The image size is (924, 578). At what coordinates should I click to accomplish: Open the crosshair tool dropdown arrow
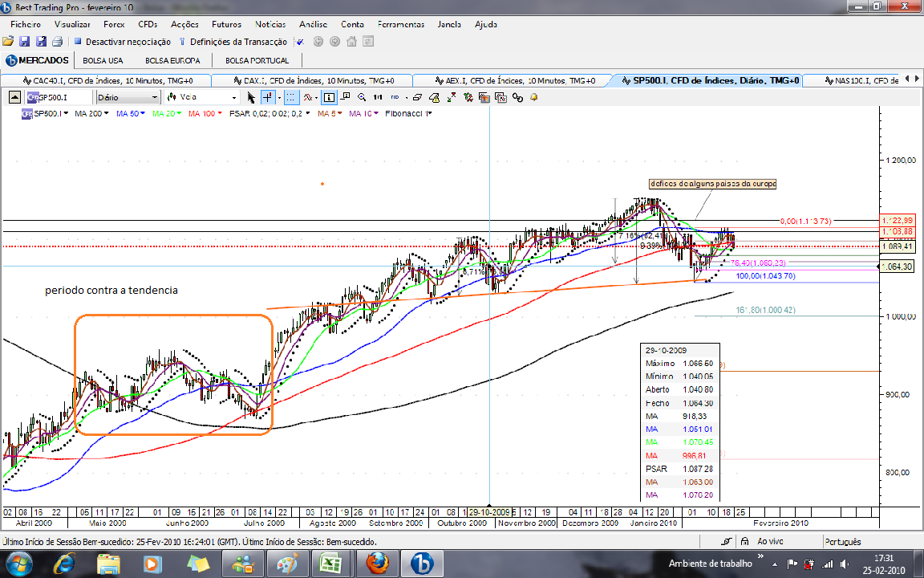coord(279,98)
